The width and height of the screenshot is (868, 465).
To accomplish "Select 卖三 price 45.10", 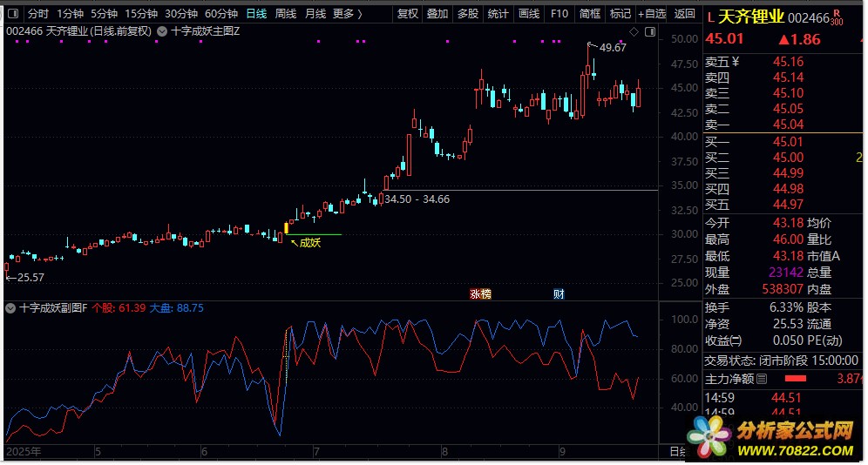I will (x=788, y=93).
